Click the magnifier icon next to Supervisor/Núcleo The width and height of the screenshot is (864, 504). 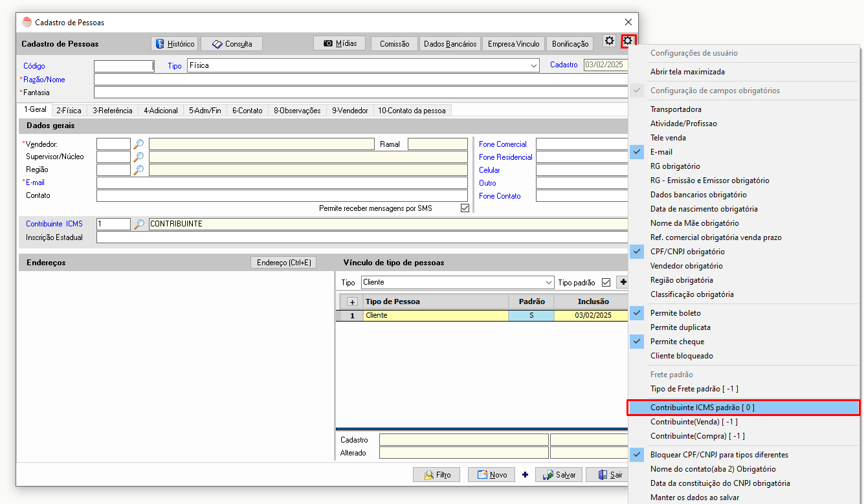138,157
